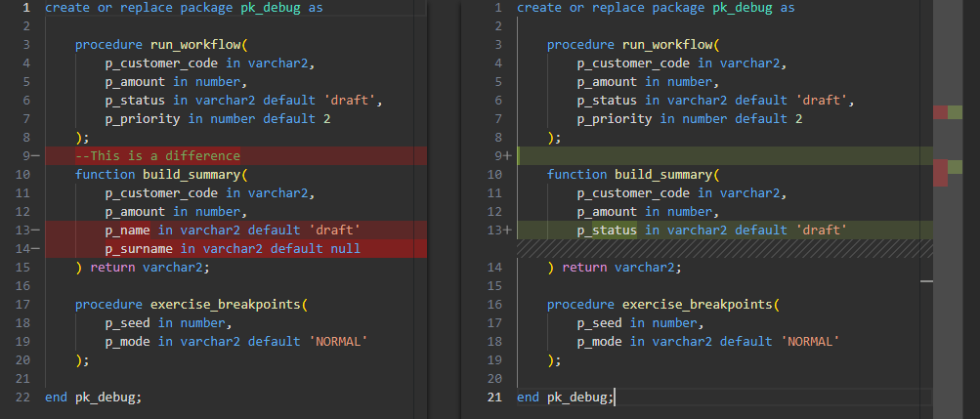
Task: Place cursor on "end pk_debug;" modified line 21
Action: click(566, 398)
